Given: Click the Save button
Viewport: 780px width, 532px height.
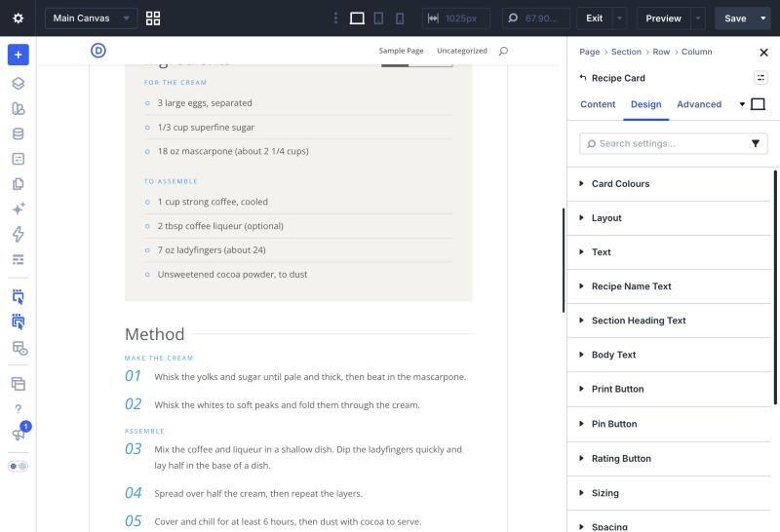Looking at the screenshot, I should (x=735, y=19).
